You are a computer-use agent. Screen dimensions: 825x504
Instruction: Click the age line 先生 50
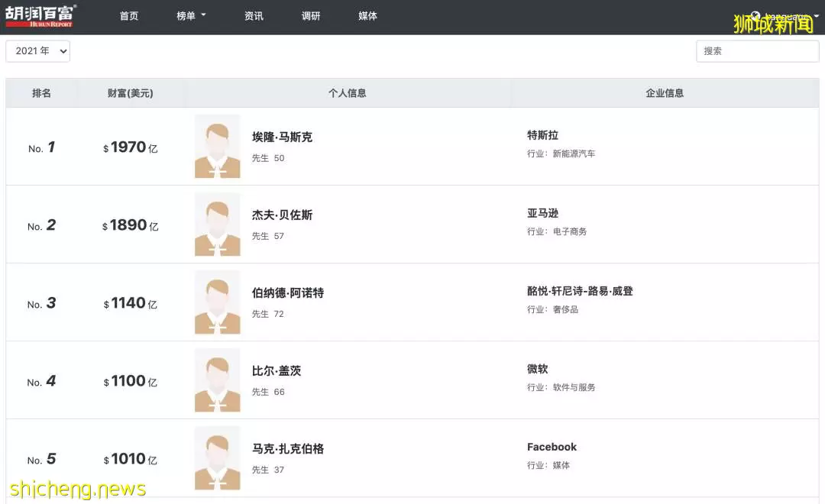click(x=268, y=158)
